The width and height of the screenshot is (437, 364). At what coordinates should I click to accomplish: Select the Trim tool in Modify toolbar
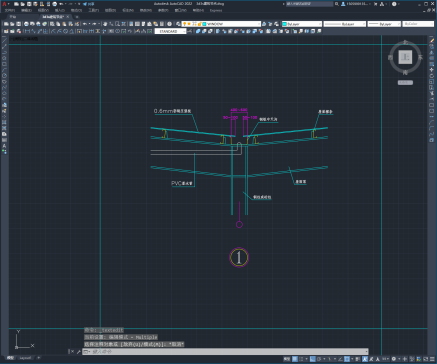click(x=431, y=93)
